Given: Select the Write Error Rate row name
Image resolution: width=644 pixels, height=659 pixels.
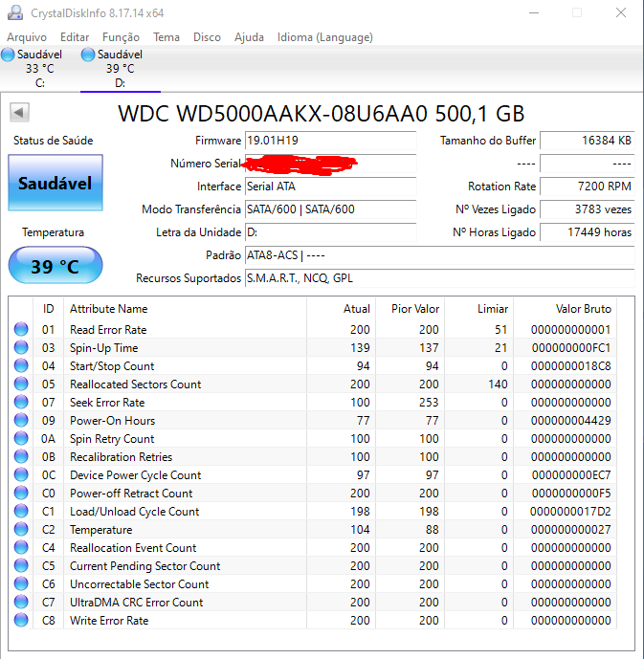Looking at the screenshot, I should [x=109, y=621].
